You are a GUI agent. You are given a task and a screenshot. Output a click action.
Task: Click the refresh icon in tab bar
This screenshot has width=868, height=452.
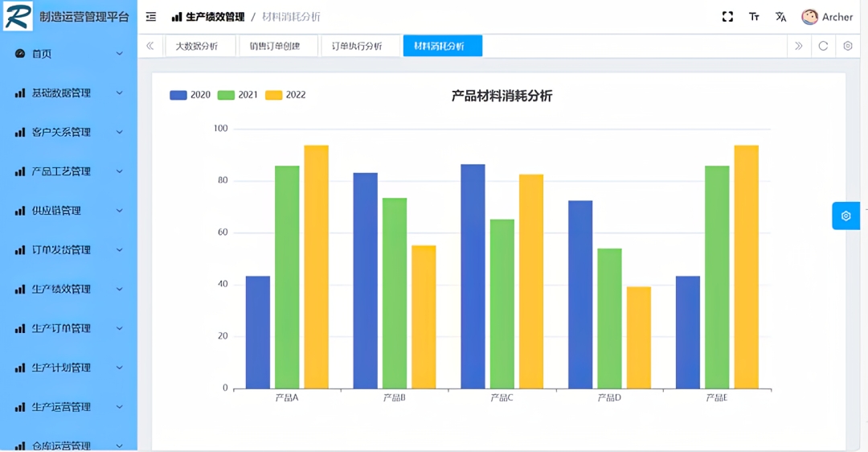[x=823, y=46]
